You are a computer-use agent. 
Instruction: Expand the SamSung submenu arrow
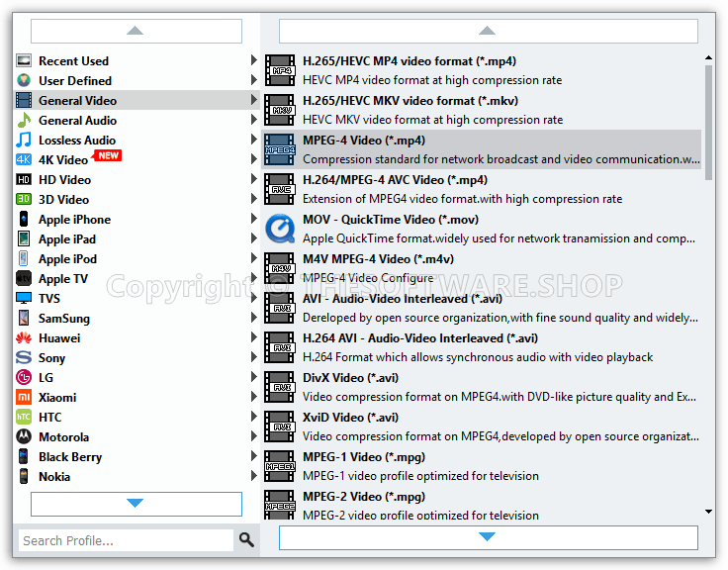pyautogui.click(x=254, y=318)
